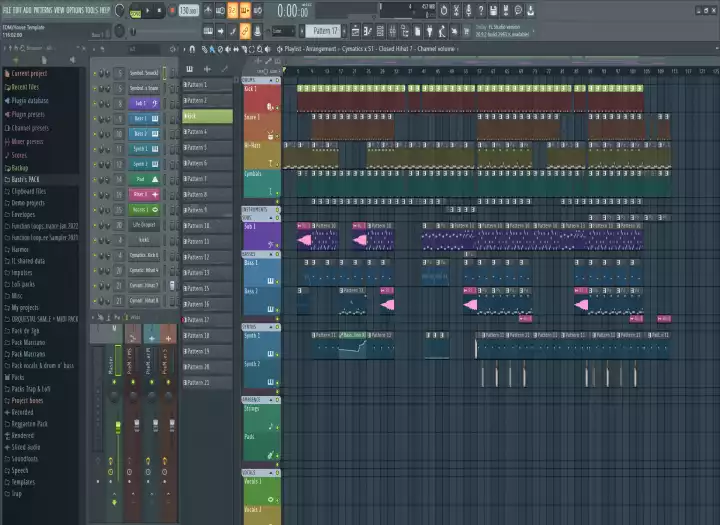Open the PATTERNS menu
The width and height of the screenshot is (720, 525).
point(44,10)
